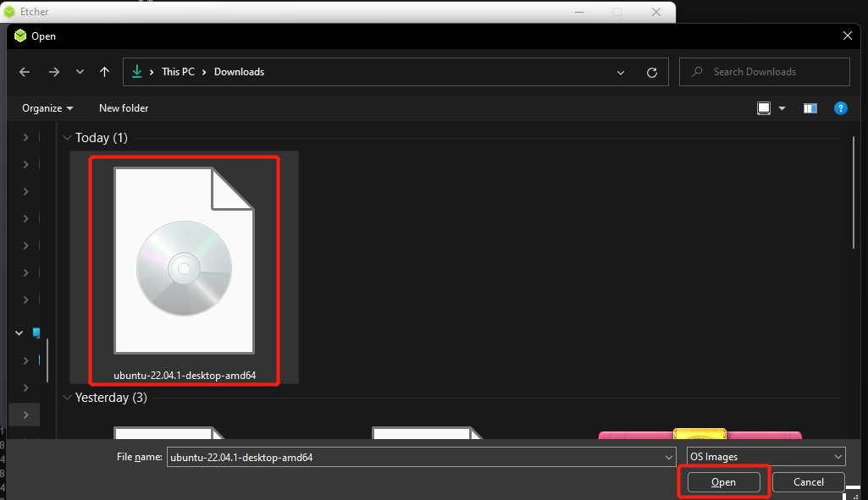
Task: Expand the first navigation pane tree item
Action: pyautogui.click(x=25, y=137)
